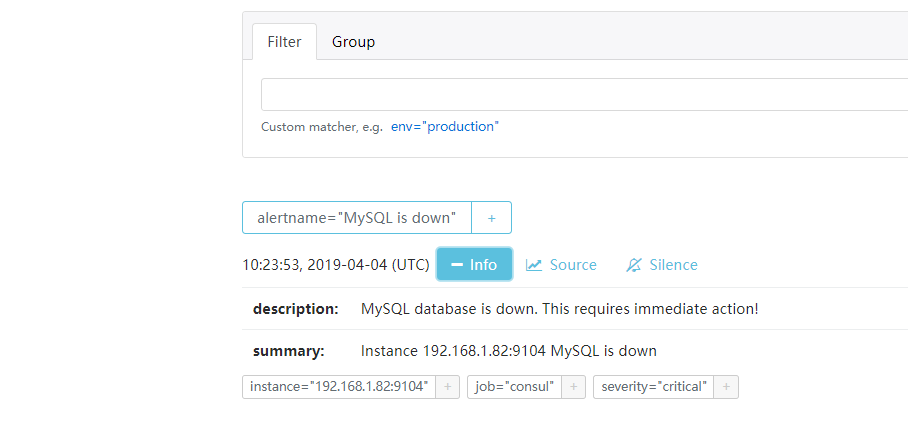Click the "Custom matcher, e.g." hint text
Image resolution: width=908 pixels, height=424 pixels.
click(x=322, y=127)
